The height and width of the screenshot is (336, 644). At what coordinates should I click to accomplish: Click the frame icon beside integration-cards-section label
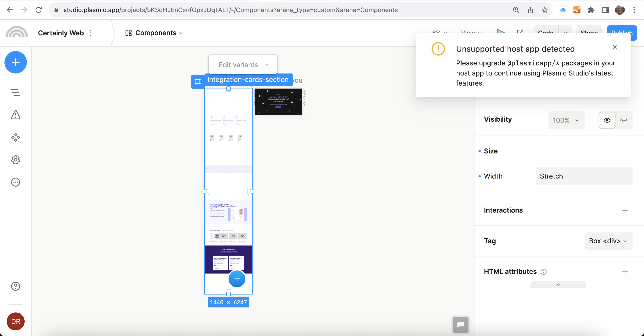197,81
